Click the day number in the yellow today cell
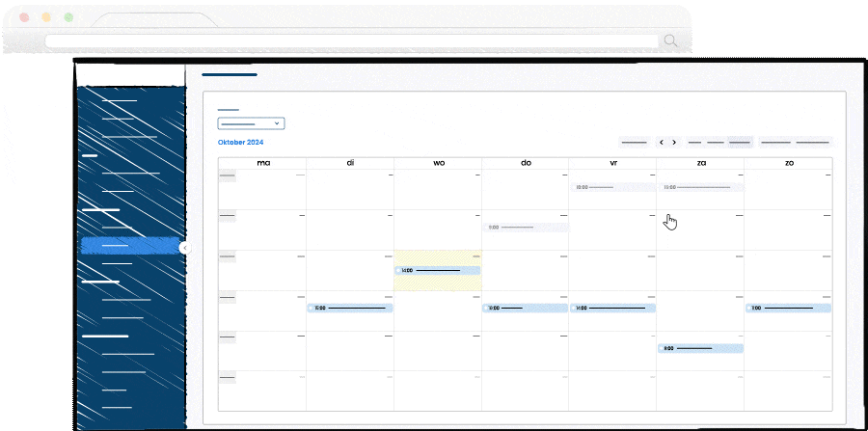The image size is (868, 431). (476, 256)
